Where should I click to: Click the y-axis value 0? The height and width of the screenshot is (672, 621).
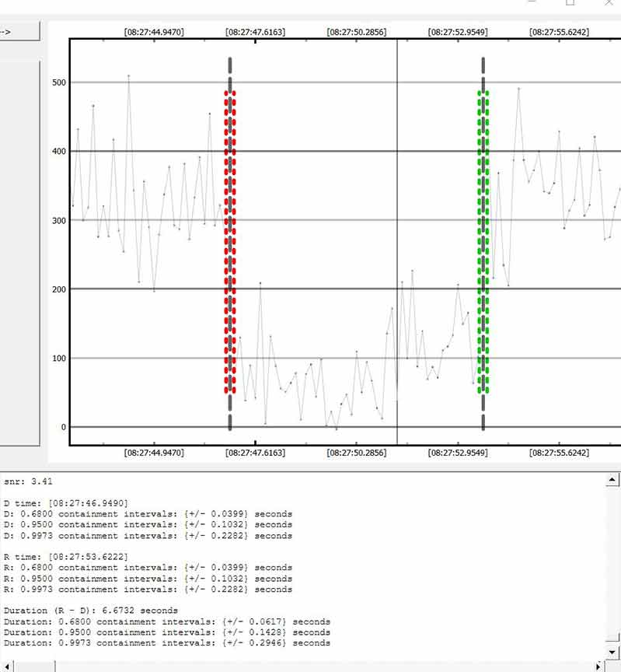[64, 427]
